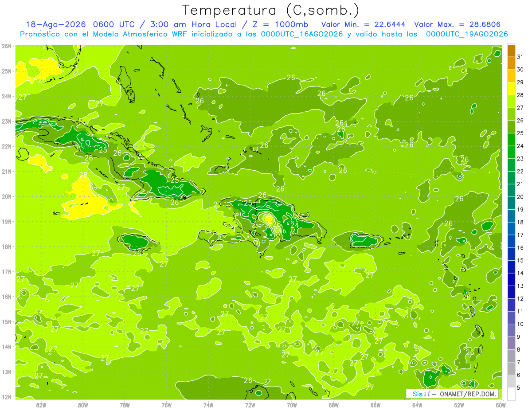Click the orange swatch above 31 on the color scale
The width and height of the screenshot is (532, 411).
(511, 51)
